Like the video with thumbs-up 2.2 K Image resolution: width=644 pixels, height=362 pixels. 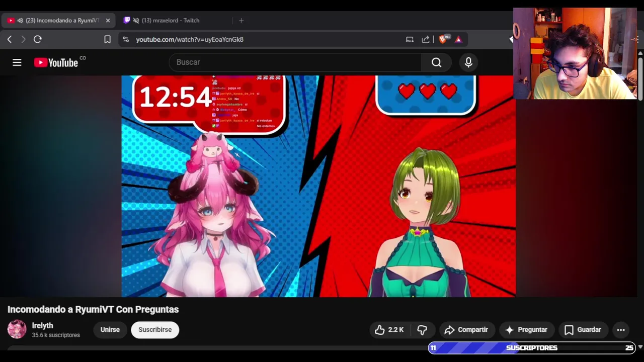389,330
